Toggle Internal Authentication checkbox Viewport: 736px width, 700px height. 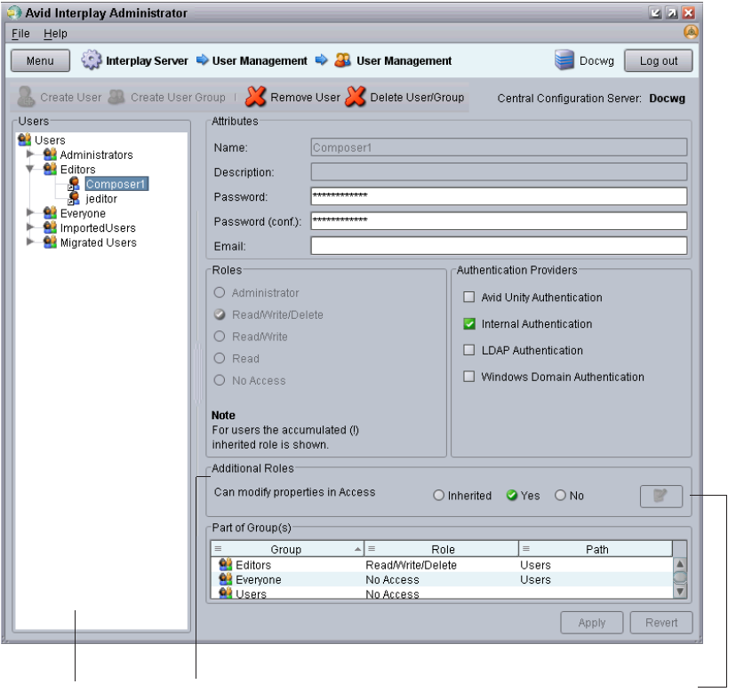469,323
